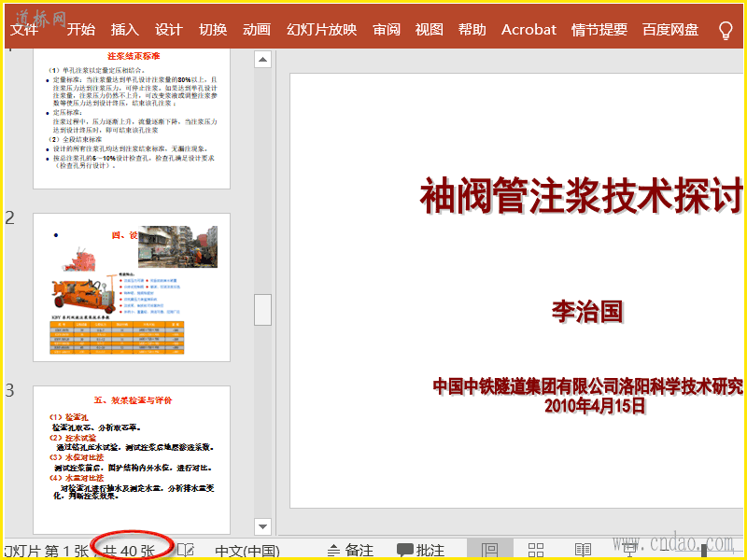Click the spell check icon in the status bar
747x560 pixels.
coord(186,550)
